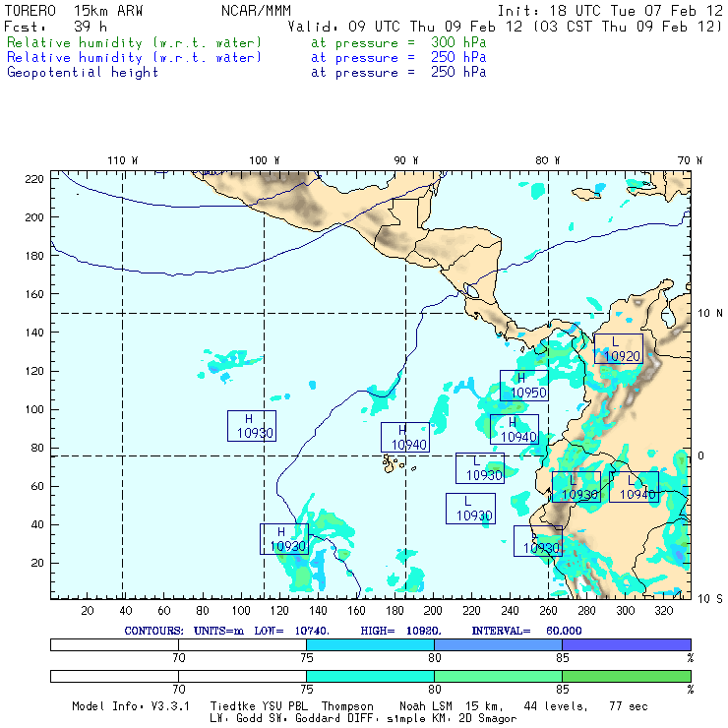Click the green '300 hPa' pressure value
728x728 pixels.
click(x=458, y=42)
